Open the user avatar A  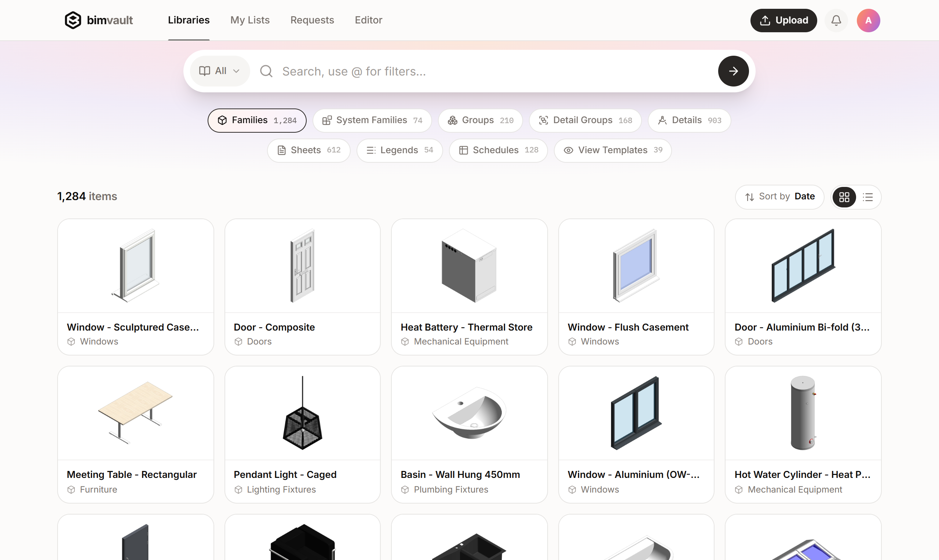pyautogui.click(x=868, y=21)
